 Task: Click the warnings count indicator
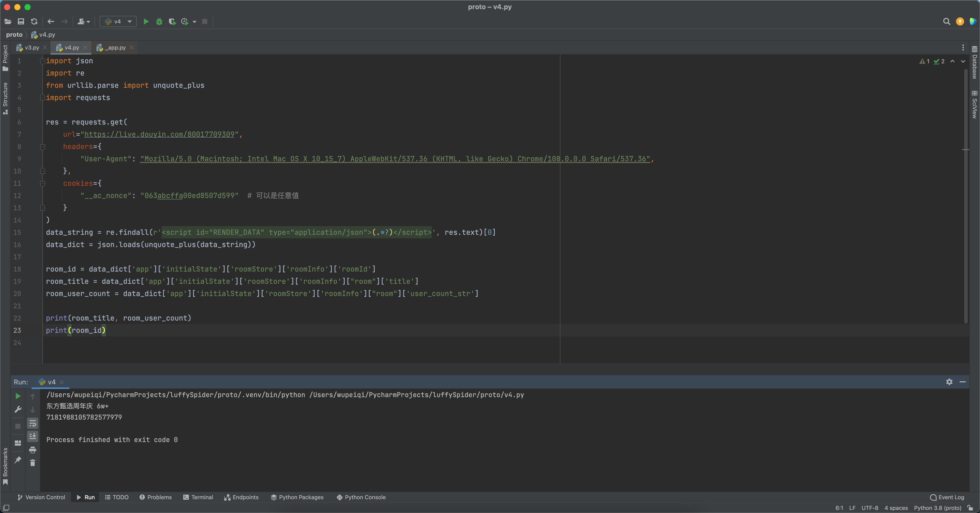925,61
